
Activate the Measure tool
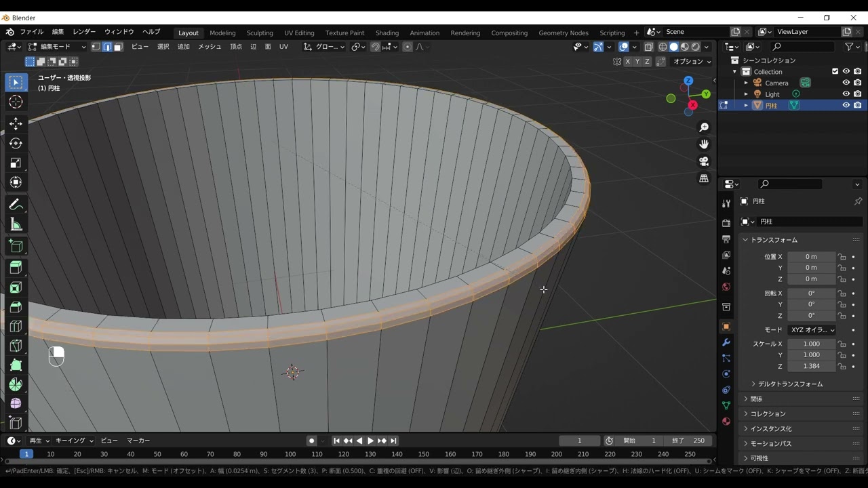tap(16, 225)
